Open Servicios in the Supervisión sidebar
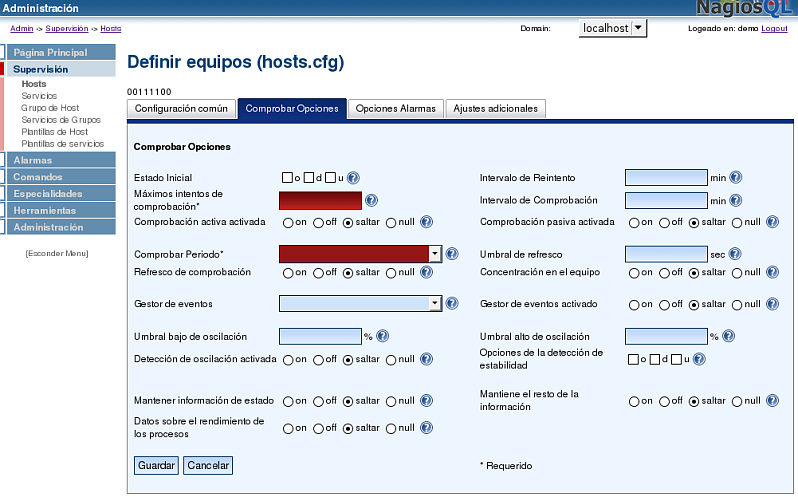 click(x=39, y=96)
